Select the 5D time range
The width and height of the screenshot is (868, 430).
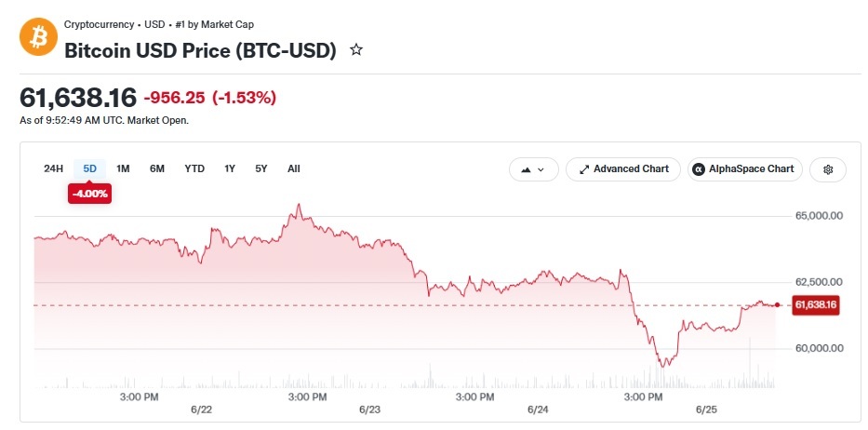pyautogui.click(x=89, y=169)
